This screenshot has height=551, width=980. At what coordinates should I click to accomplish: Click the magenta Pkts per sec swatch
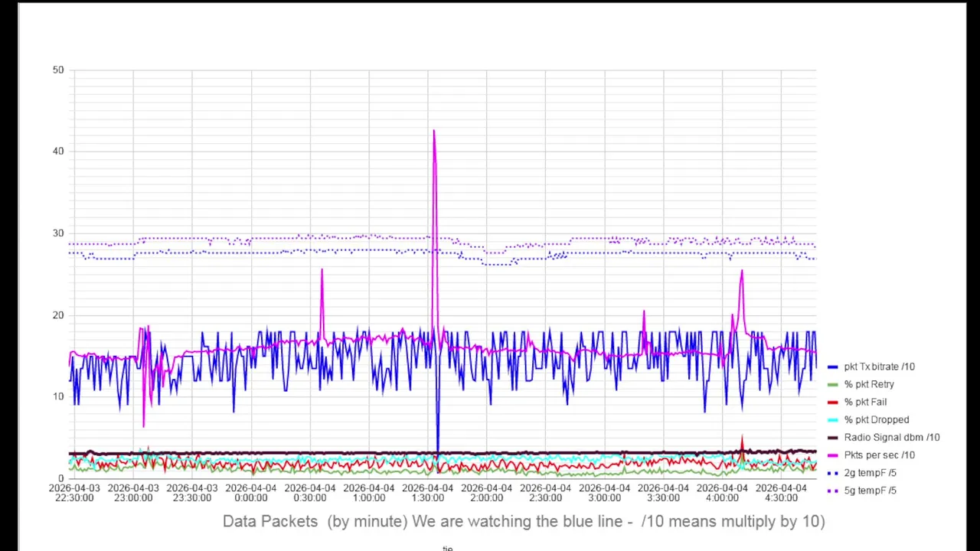(x=833, y=455)
